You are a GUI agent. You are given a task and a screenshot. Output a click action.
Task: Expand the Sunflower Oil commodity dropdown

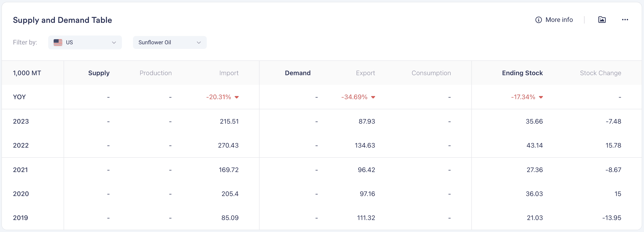(x=170, y=42)
